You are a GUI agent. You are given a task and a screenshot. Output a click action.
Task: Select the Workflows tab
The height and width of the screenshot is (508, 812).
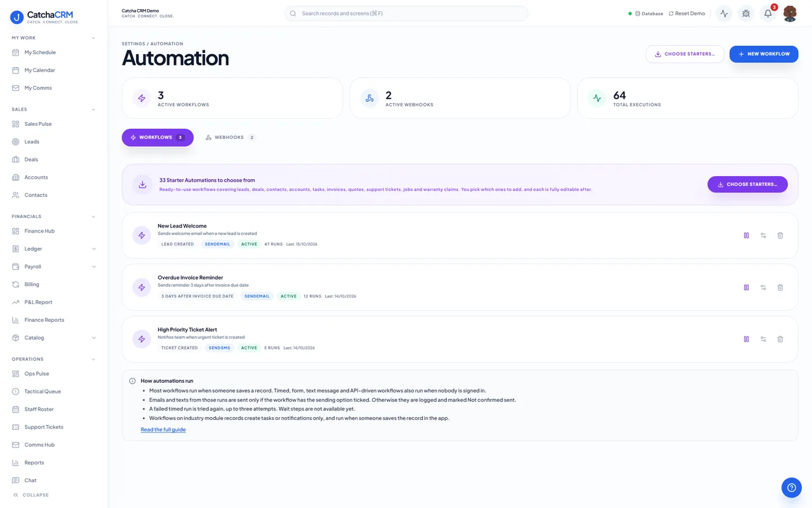pyautogui.click(x=157, y=138)
